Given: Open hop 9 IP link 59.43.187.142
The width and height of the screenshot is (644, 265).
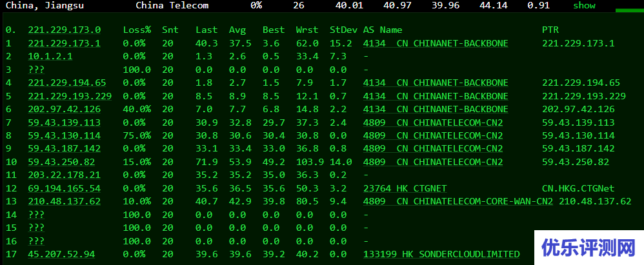Looking at the screenshot, I should click(x=64, y=148).
